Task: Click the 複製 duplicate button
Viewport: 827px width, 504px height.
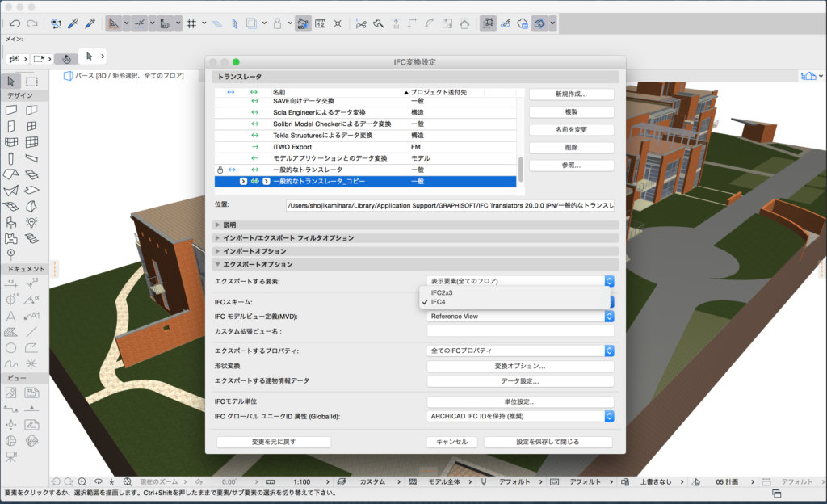Action: tap(571, 111)
